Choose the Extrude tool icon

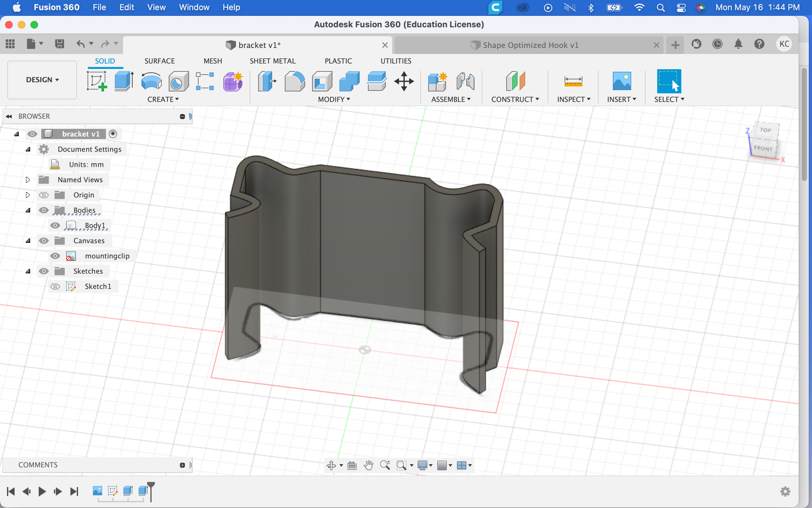124,81
